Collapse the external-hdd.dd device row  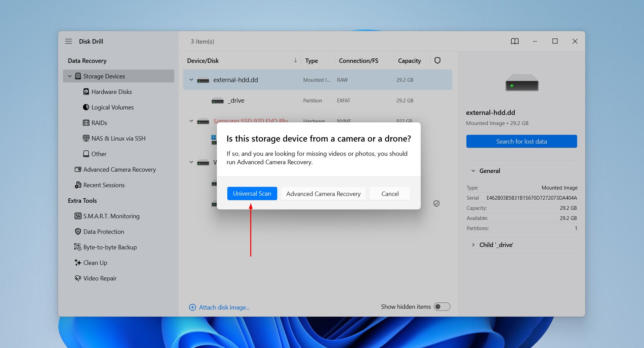(191, 80)
